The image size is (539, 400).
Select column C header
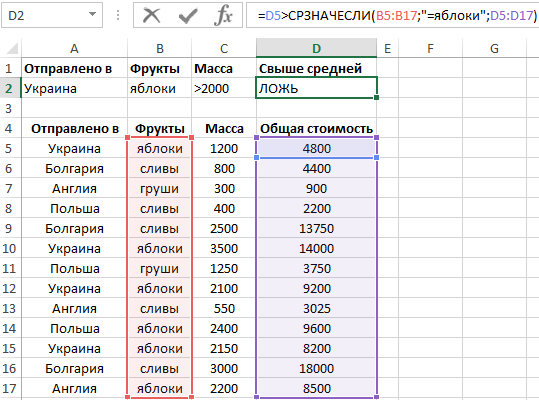224,48
